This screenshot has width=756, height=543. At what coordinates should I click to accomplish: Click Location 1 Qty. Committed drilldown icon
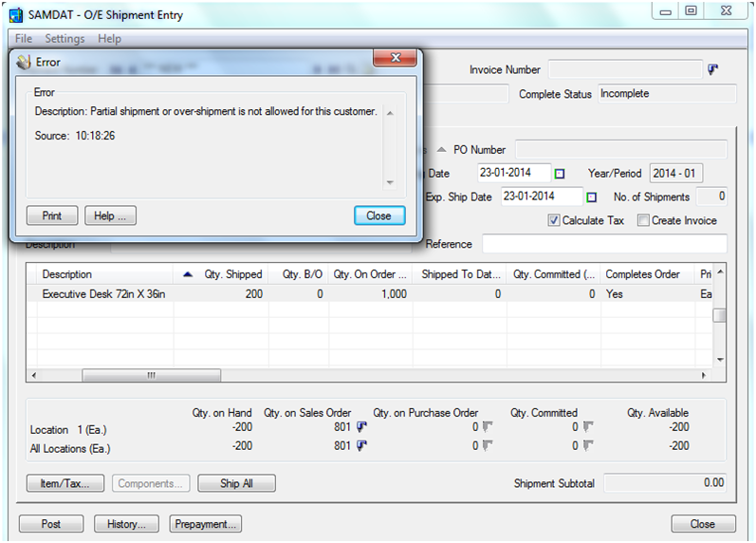588,426
